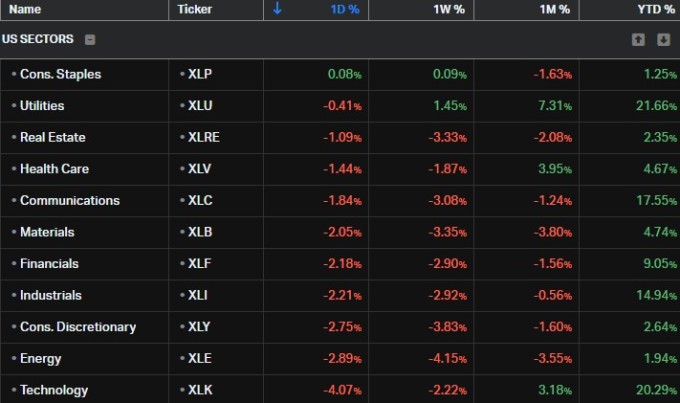680x403 pixels.
Task: Open the Health Care sector
Action: [55, 169]
